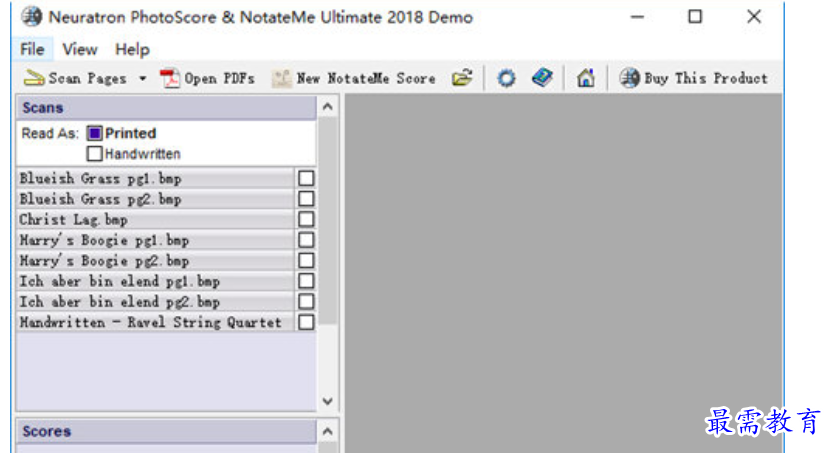Screen dimensions: 829x453
Task: Click the Open PDFs icon
Action: (170, 79)
